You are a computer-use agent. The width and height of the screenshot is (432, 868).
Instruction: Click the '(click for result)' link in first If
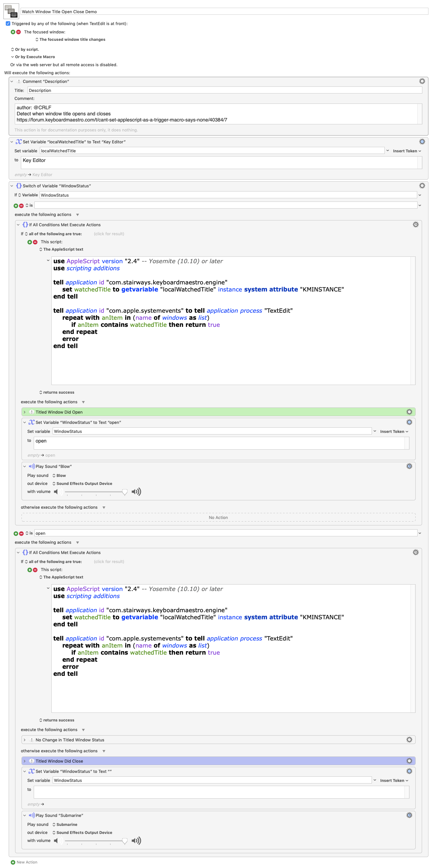109,234
